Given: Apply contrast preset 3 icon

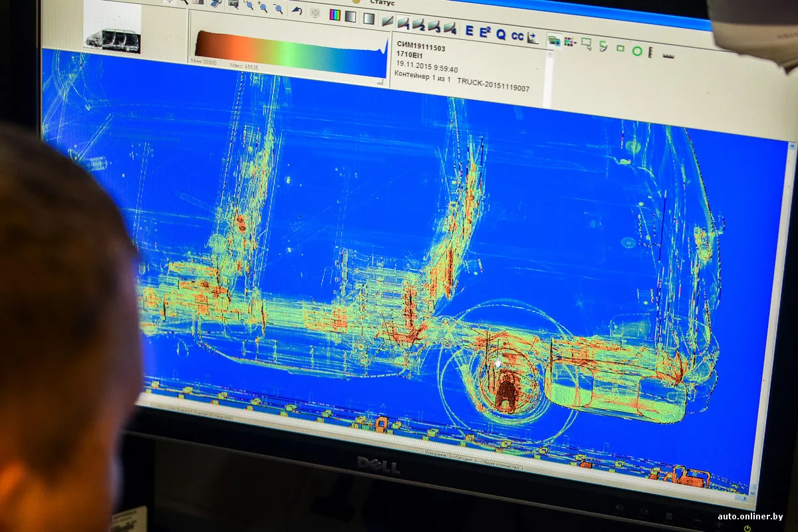Looking at the screenshot, I should [434, 27].
